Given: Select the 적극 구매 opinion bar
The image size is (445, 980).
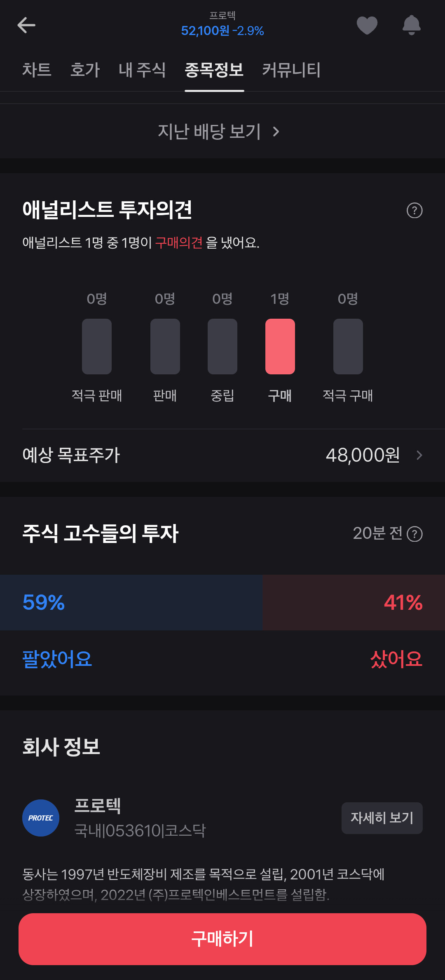Looking at the screenshot, I should 348,346.
